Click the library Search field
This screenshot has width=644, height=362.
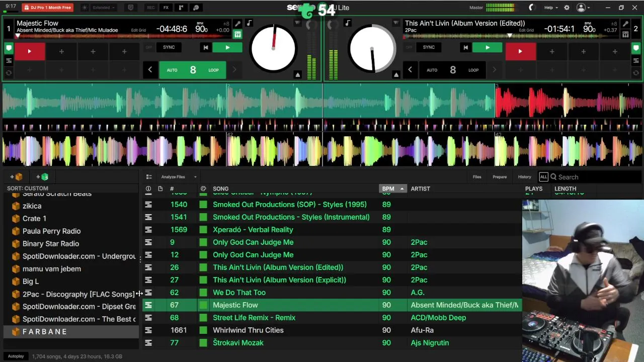click(x=596, y=177)
